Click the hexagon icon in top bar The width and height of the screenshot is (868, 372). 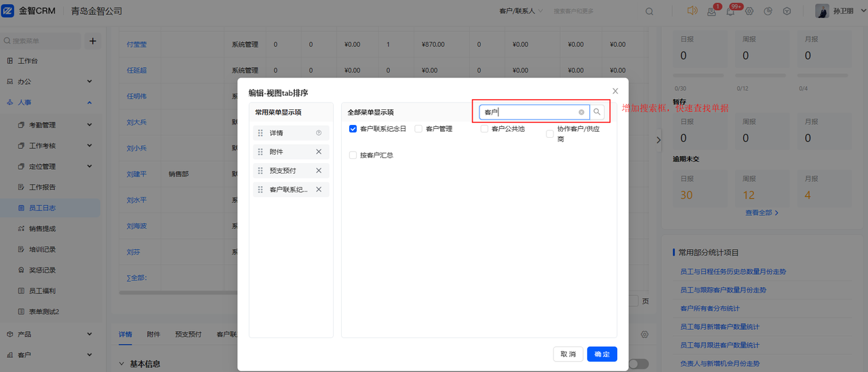(x=787, y=11)
